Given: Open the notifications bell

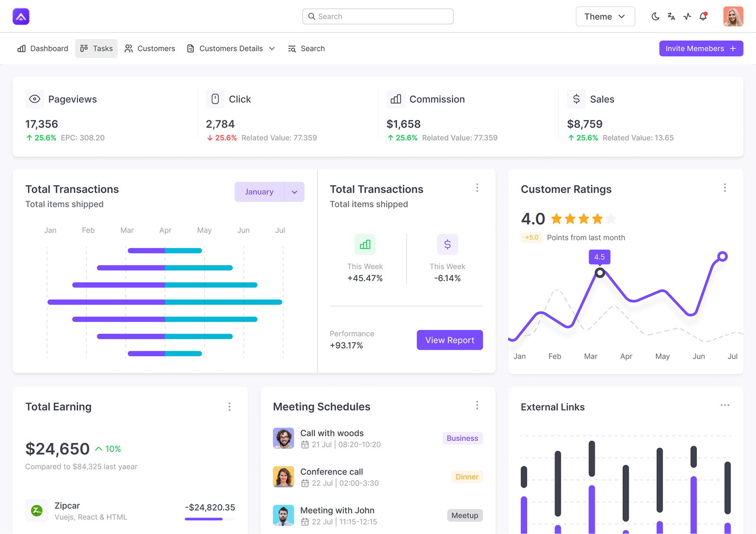Looking at the screenshot, I should point(703,17).
